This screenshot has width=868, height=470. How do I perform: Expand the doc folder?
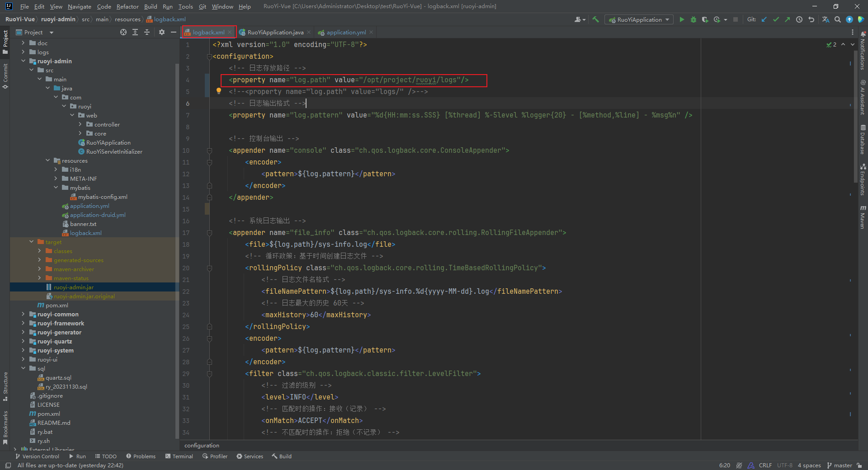(x=23, y=43)
